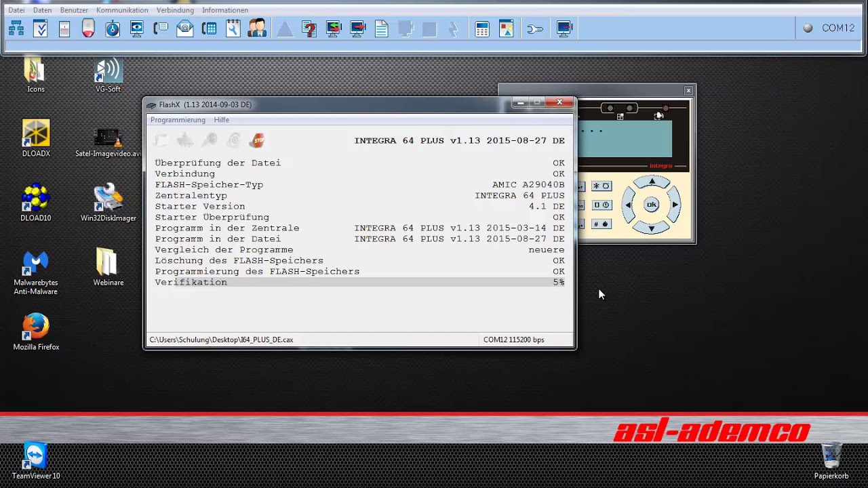
Task: Click the phone messaging toolbar icon
Action: pos(161,28)
